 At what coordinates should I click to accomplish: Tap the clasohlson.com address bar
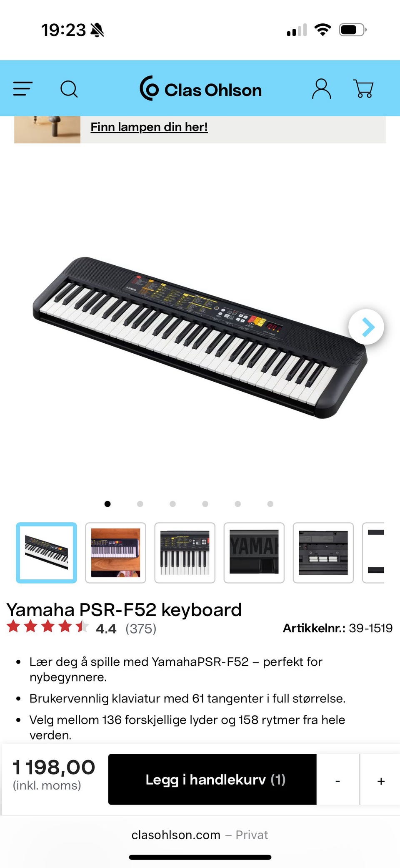[200, 835]
